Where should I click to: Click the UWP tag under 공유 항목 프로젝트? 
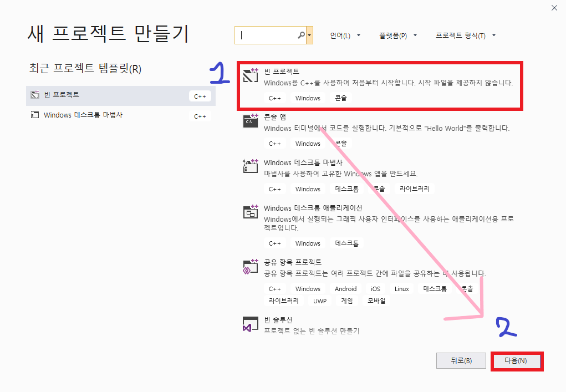coord(320,301)
